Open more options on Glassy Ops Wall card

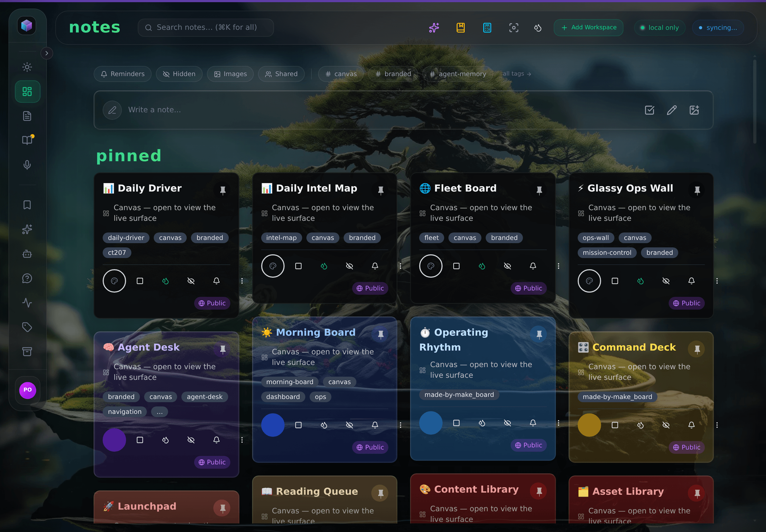point(717,281)
